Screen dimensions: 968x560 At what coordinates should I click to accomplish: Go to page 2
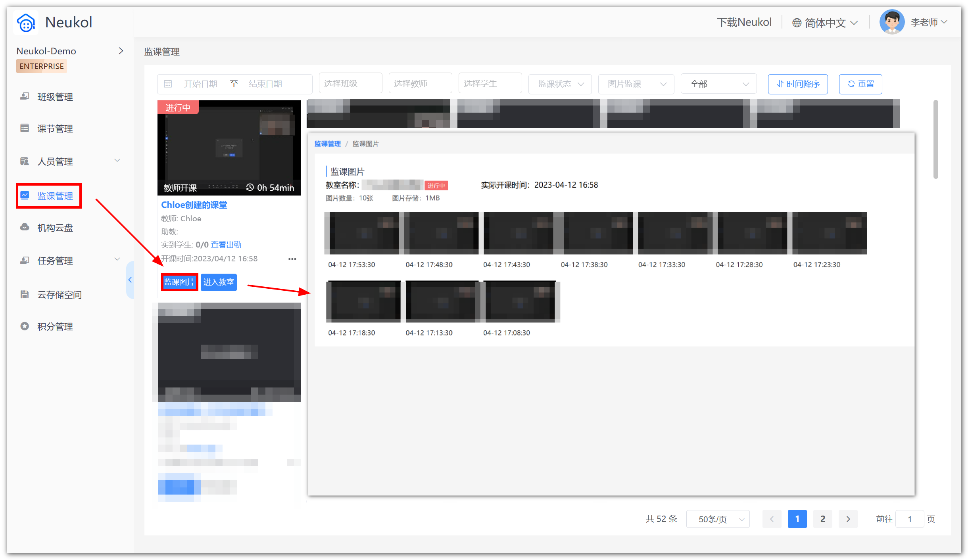pos(822,519)
